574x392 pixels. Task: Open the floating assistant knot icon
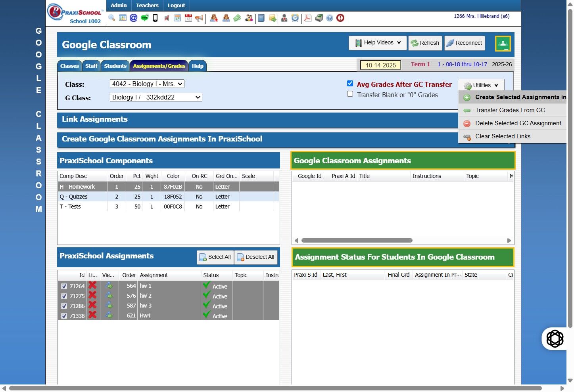coord(555,338)
